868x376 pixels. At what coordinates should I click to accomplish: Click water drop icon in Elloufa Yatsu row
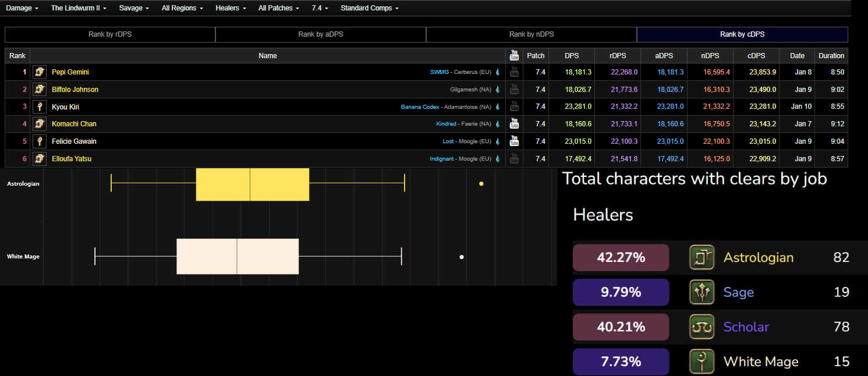tap(498, 158)
